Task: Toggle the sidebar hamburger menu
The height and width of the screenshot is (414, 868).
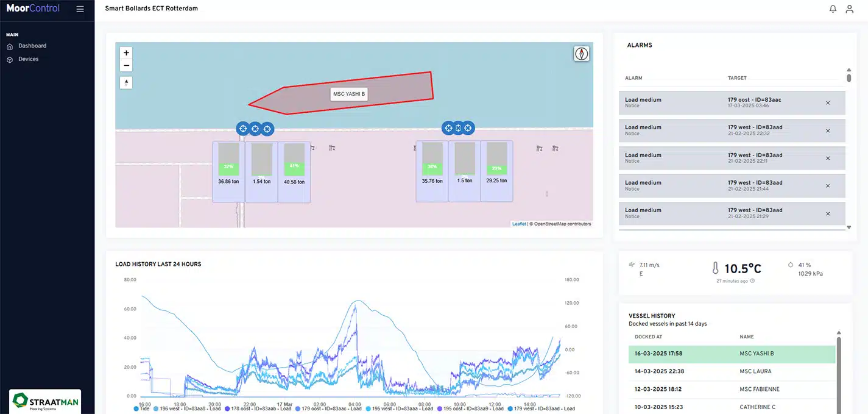Action: point(80,9)
